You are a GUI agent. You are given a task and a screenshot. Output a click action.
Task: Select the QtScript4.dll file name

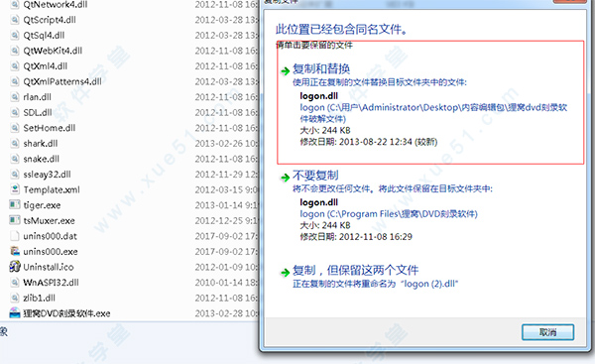[x=50, y=20]
